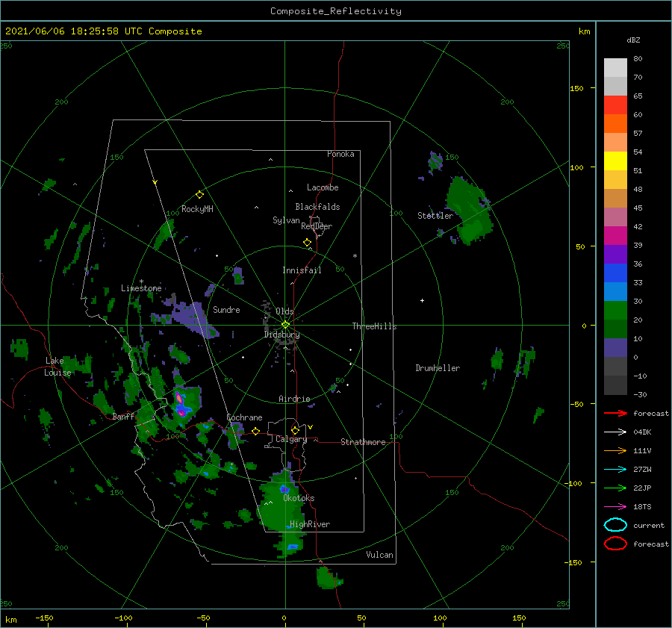
Task: Click the Sundre label
Action: click(x=226, y=310)
